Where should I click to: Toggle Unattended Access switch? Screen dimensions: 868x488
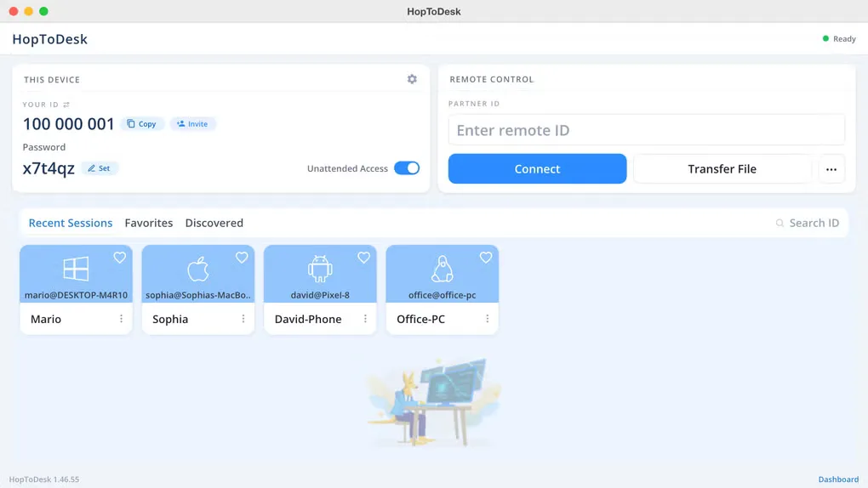click(407, 168)
